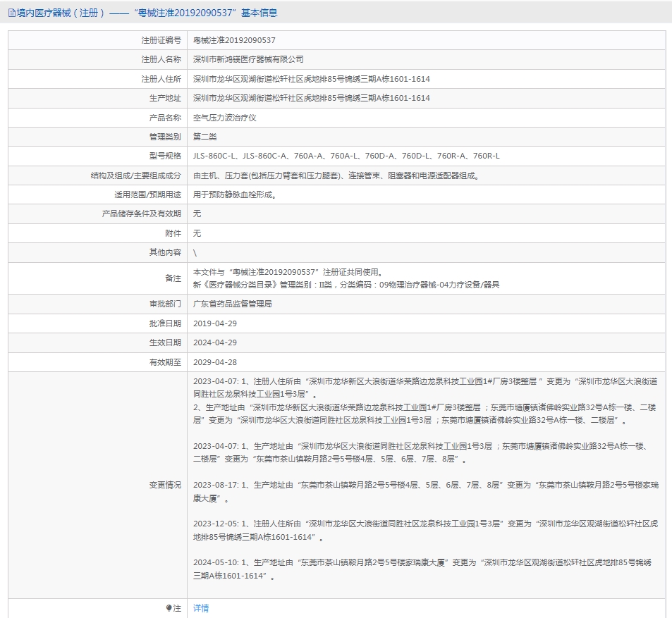
Task: Click the 注册人名称 label
Action: tap(161, 59)
